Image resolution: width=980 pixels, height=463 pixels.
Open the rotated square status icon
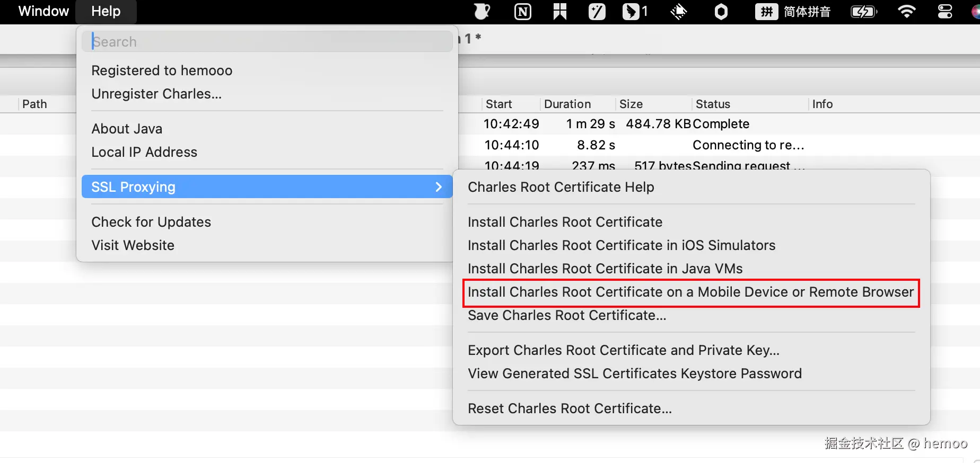tap(679, 11)
